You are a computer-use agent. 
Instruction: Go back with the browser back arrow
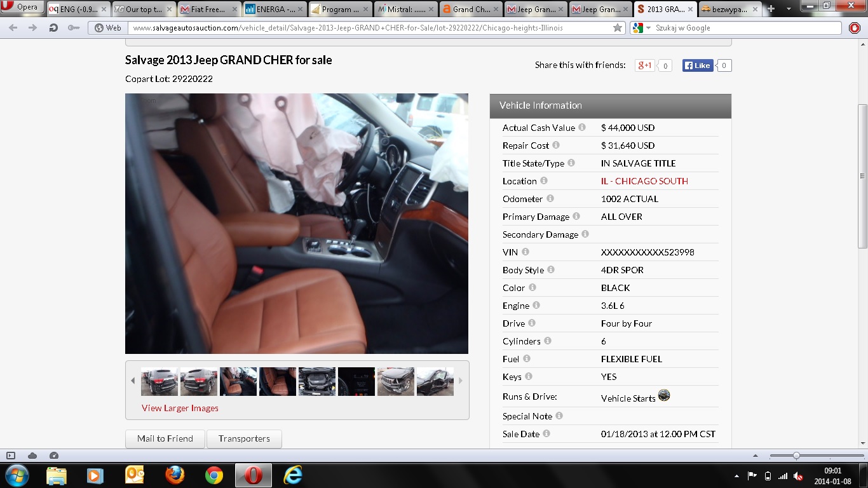pos(13,28)
